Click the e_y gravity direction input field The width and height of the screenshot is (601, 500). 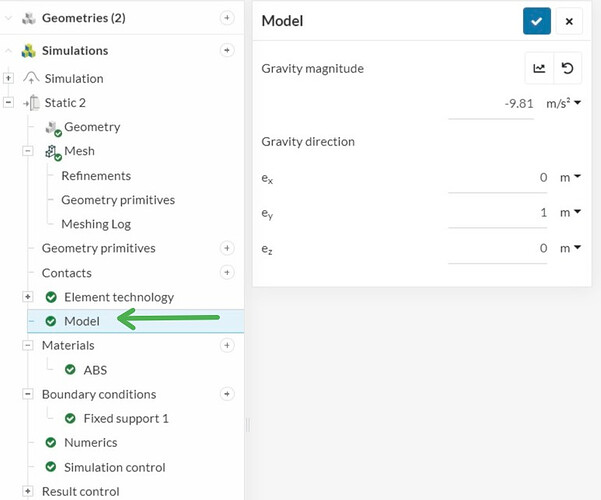(x=500, y=212)
